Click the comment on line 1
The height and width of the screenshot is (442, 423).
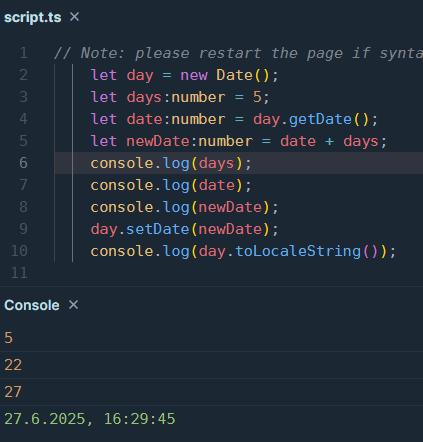(x=238, y=53)
